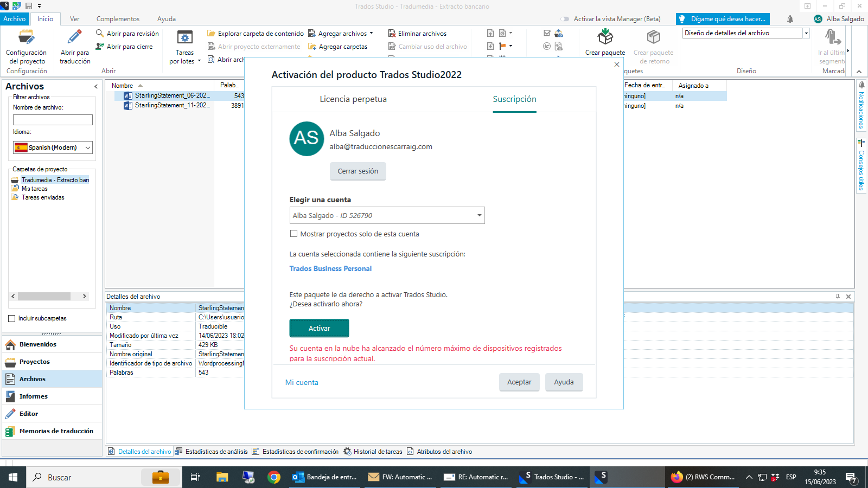This screenshot has height=488, width=868.
Task: Open the Elegir una cuenta dropdown
Action: (478, 215)
